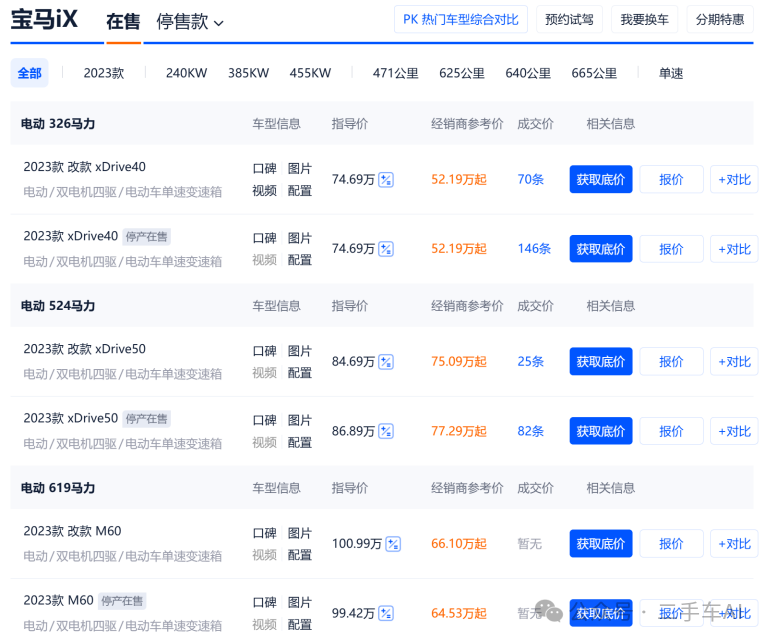This screenshot has height=642, width=766.
Task: Click dealer price 75.09万起
Action: click(x=459, y=362)
